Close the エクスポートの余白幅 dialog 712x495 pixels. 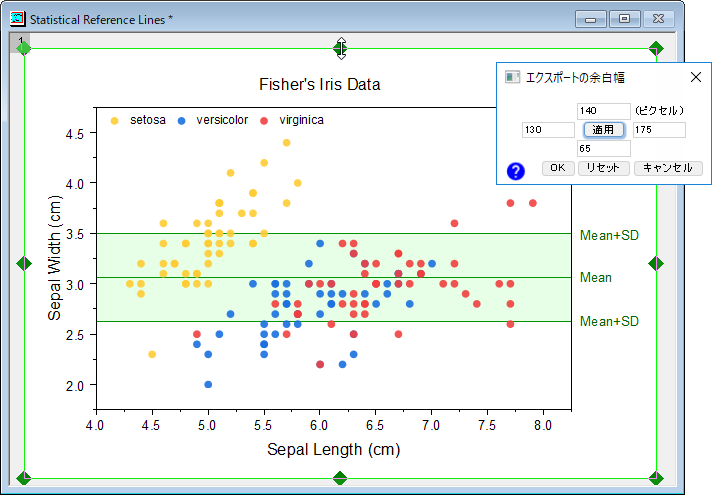point(696,76)
